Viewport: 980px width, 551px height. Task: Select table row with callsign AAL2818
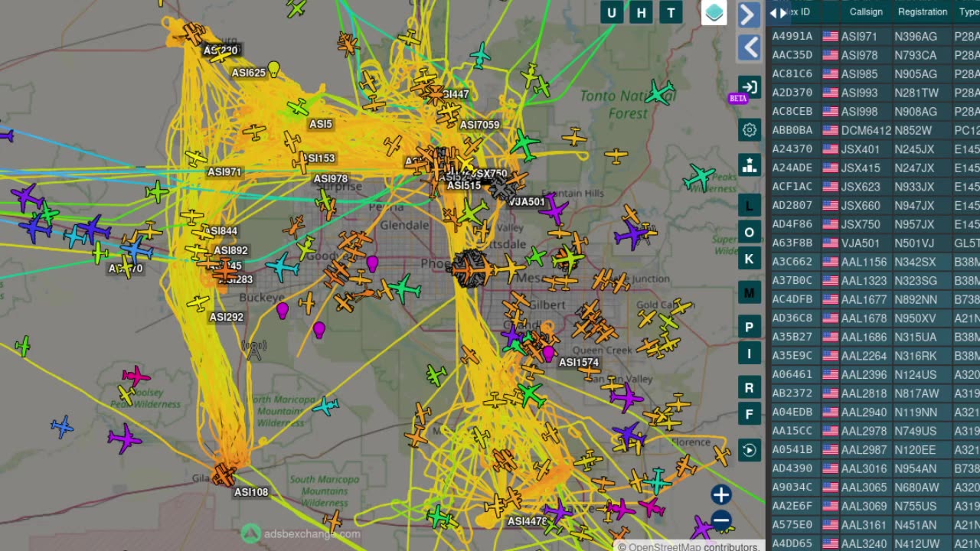(874, 393)
